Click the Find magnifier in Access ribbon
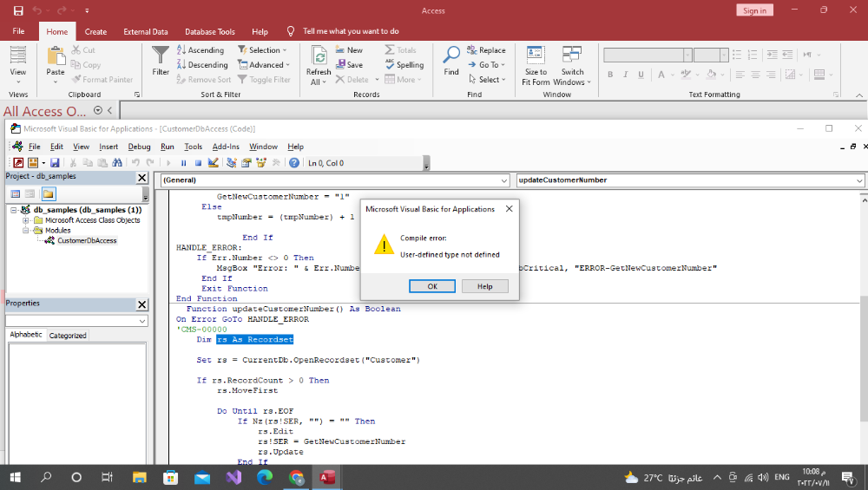This screenshot has width=868, height=490. 451,61
